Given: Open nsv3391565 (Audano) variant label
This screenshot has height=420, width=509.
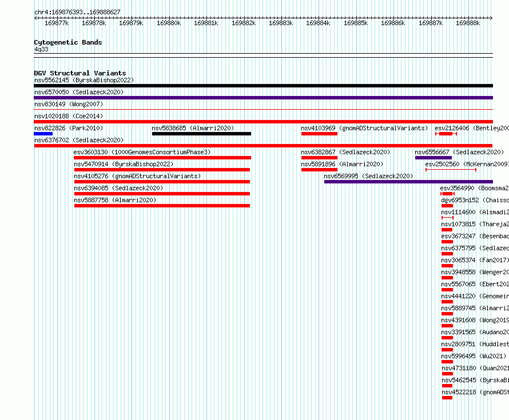Looking at the screenshot, I should tap(475, 332).
